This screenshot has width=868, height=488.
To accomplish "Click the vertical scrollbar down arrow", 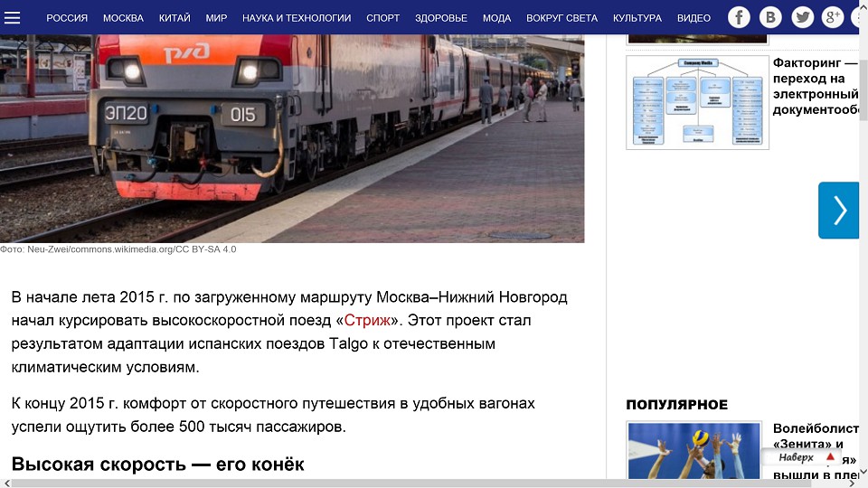I will pyautogui.click(x=863, y=473).
